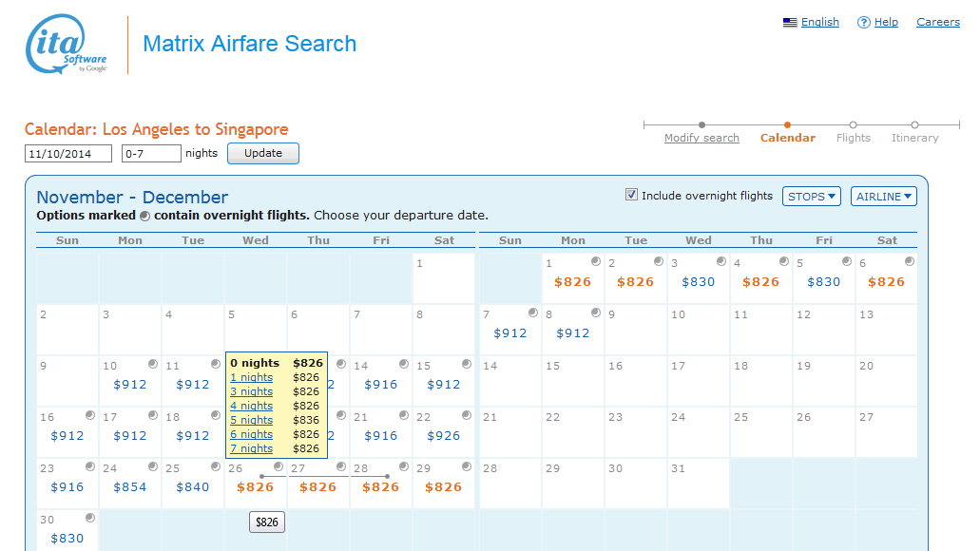Click the Help question mark icon
Viewport: 980px width, 551px height.
pyautogui.click(x=863, y=23)
